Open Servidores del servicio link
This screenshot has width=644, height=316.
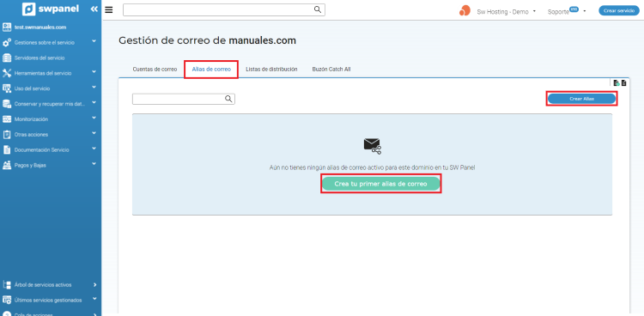(39, 58)
